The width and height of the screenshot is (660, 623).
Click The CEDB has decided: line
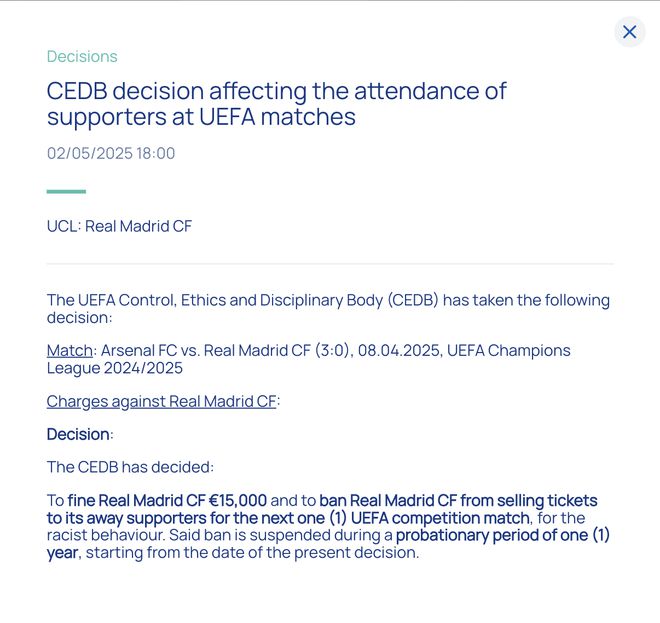130,467
